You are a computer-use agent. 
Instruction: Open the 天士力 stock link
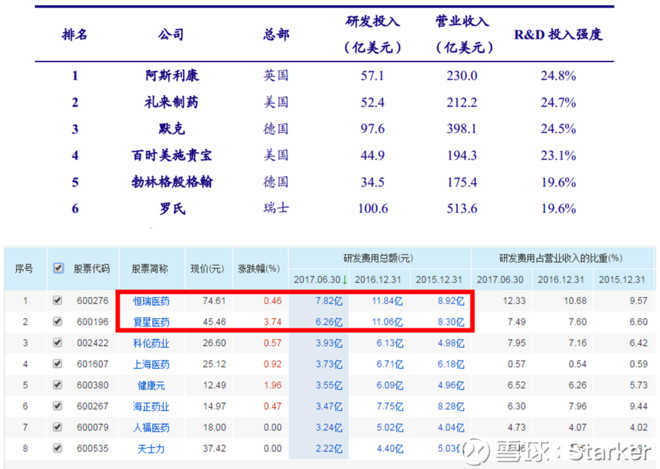[x=151, y=449]
